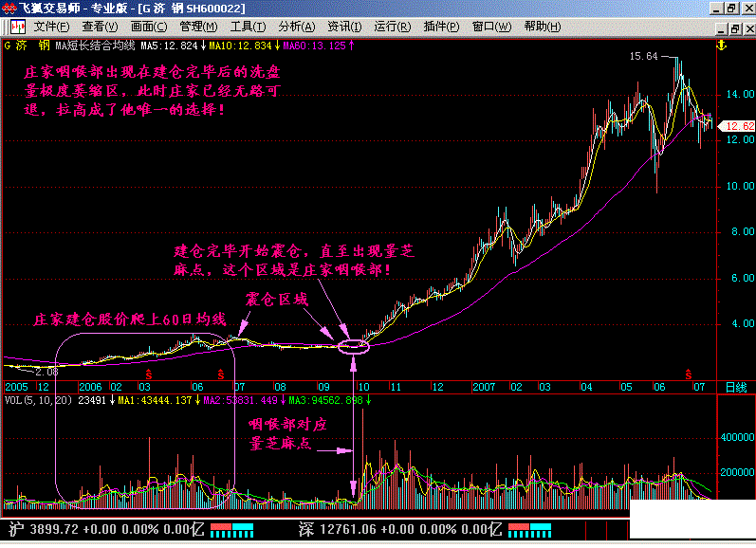756x548 pixels.
Task: Click the MA短长结合均线 indicator label
Action: point(95,46)
